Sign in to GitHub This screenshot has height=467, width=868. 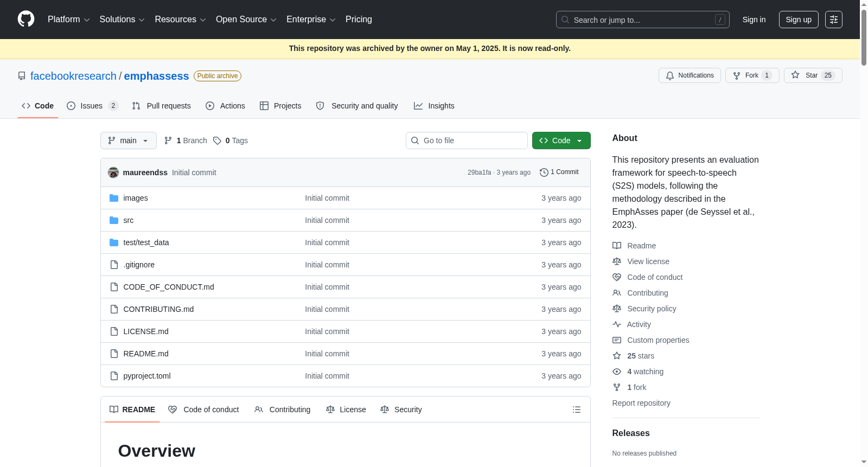(754, 20)
